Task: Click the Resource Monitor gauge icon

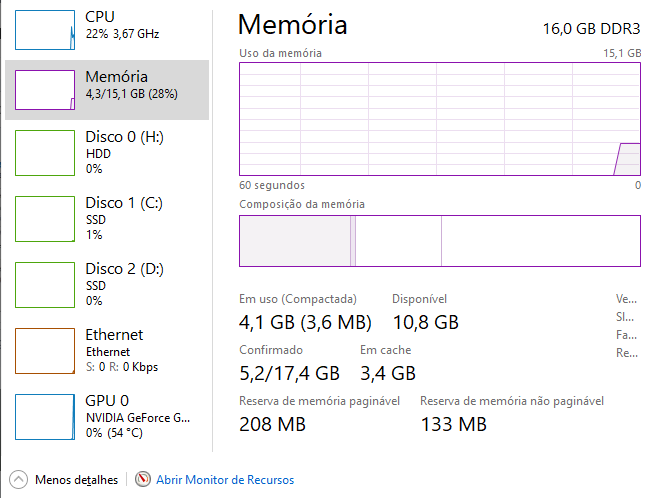Action: pyautogui.click(x=143, y=479)
